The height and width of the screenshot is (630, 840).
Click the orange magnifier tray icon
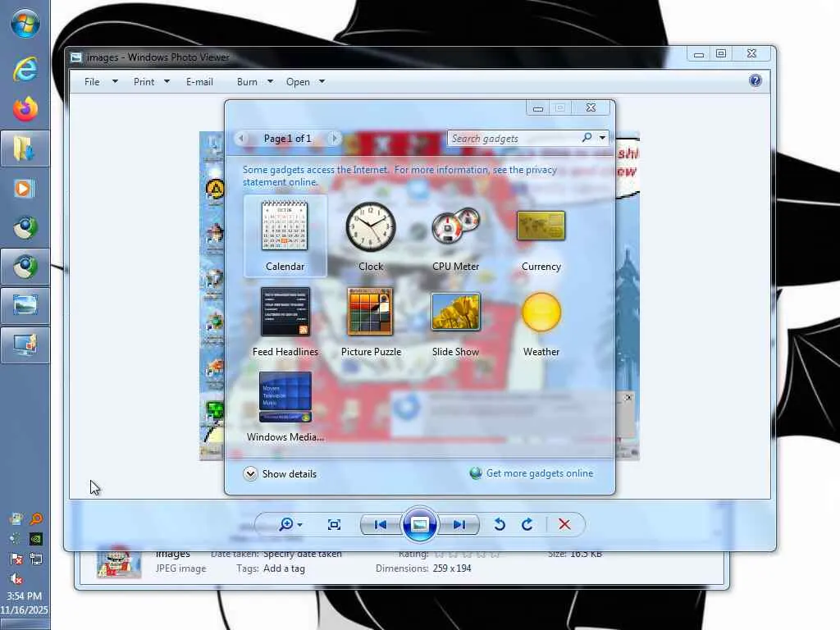tap(36, 518)
